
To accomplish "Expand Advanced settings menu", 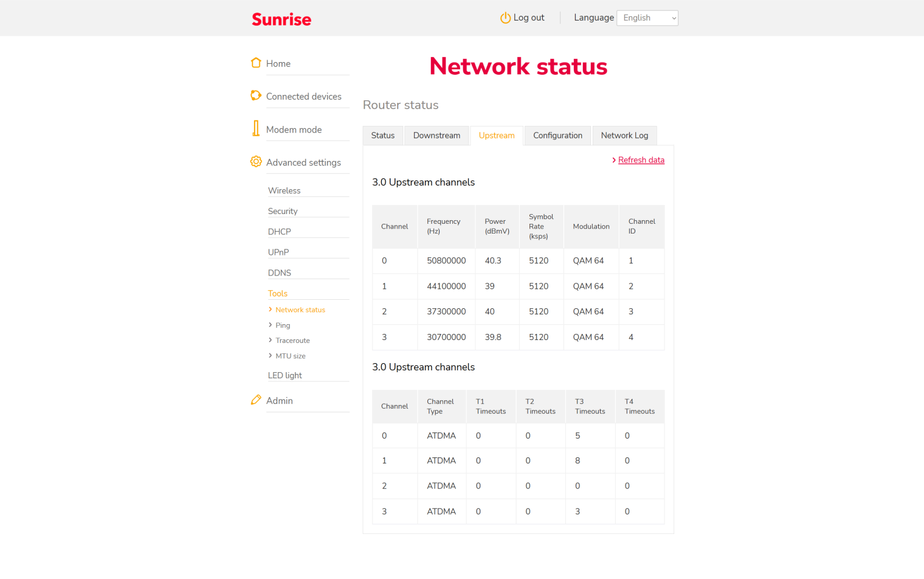I will point(303,162).
